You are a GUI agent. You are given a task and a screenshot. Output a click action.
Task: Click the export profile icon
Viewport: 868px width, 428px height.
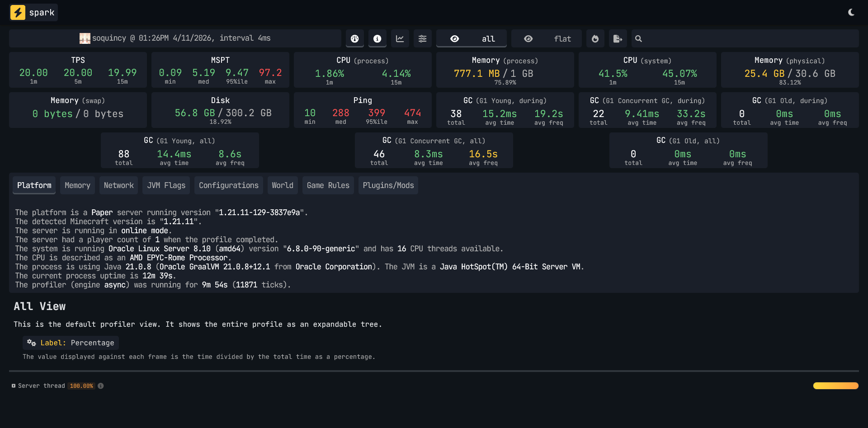[618, 38]
